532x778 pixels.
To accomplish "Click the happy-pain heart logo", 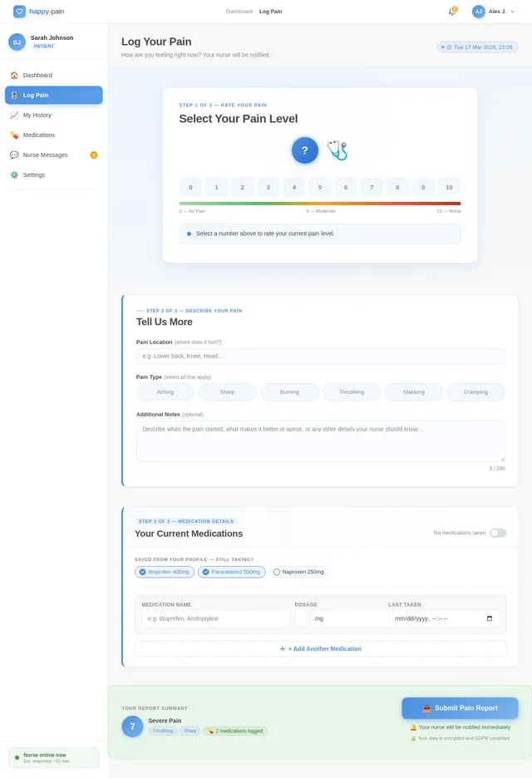I will tap(19, 12).
